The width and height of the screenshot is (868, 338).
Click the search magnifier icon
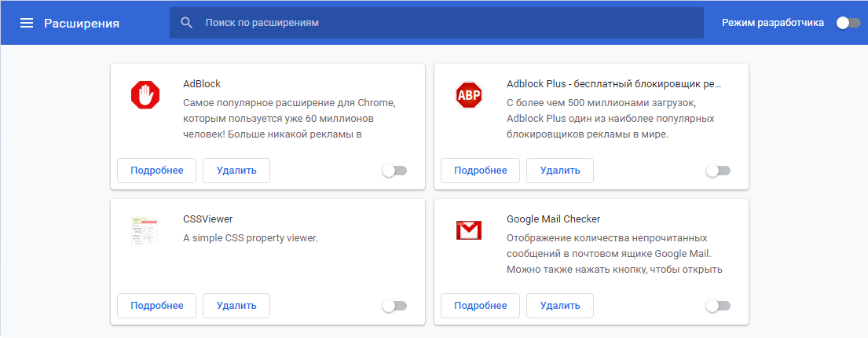click(187, 23)
